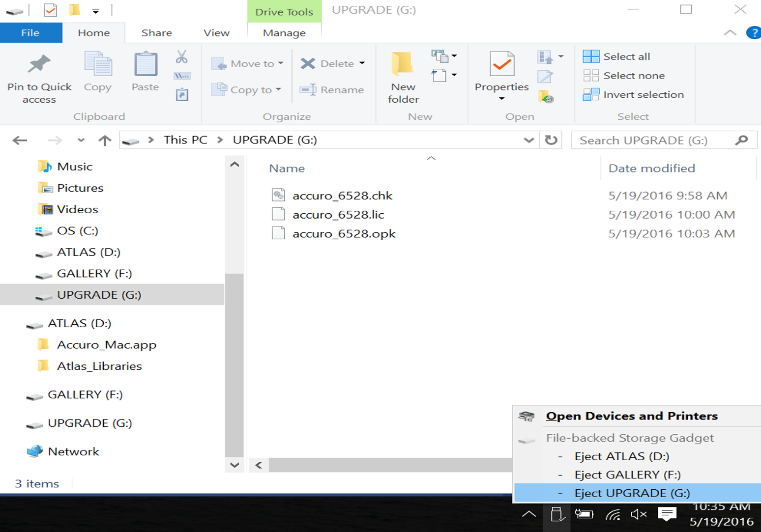Click the battery icon in system tray
Viewport: 761px width, 532px height.
[x=584, y=514]
